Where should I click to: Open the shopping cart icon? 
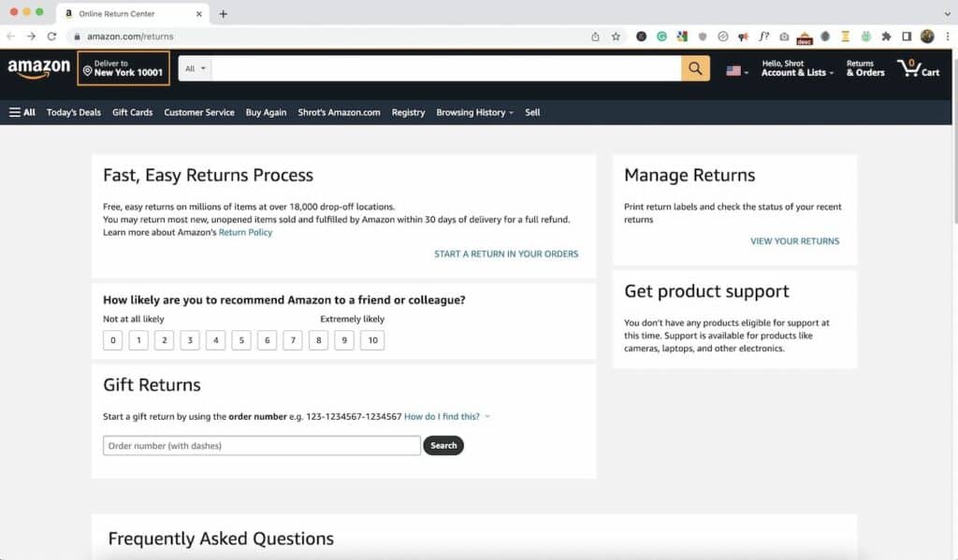pyautogui.click(x=918, y=68)
